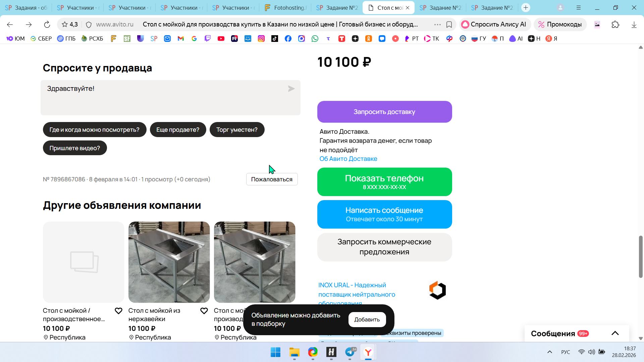The image size is (644, 362).
Task: Click the page vertical scrollbar thumb
Action: pos(640,256)
